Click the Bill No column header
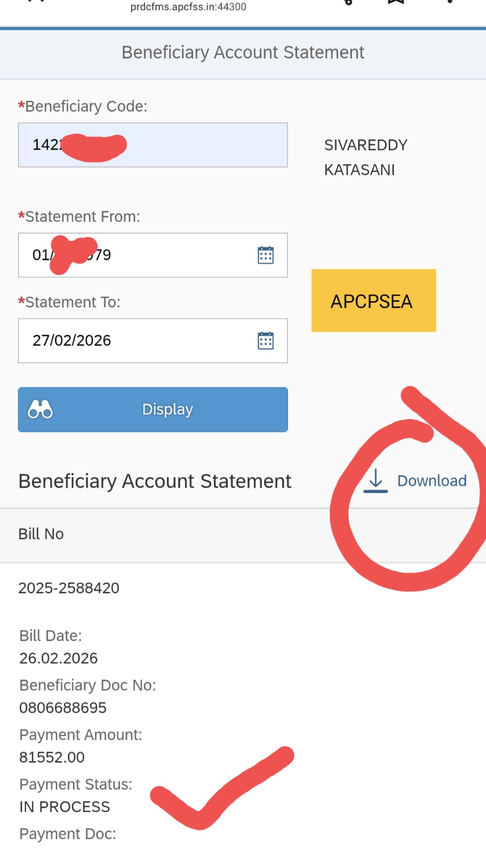Viewport: 486px width, 868px height. tap(41, 534)
